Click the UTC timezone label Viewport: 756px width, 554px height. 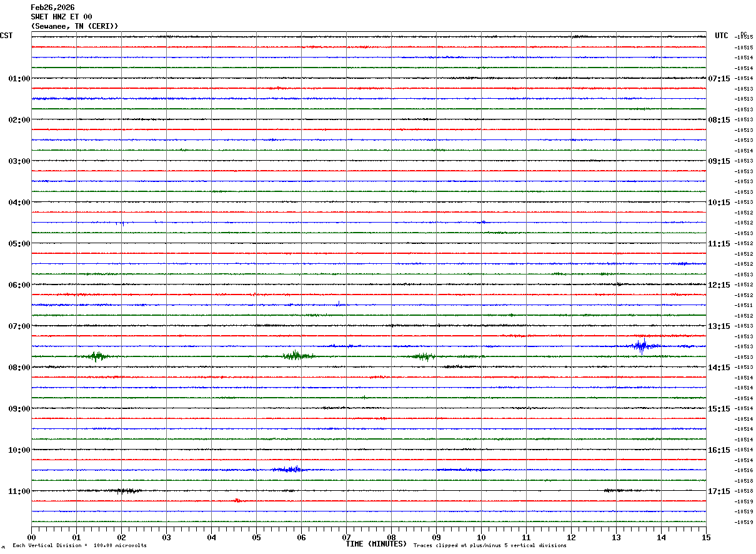[722, 36]
